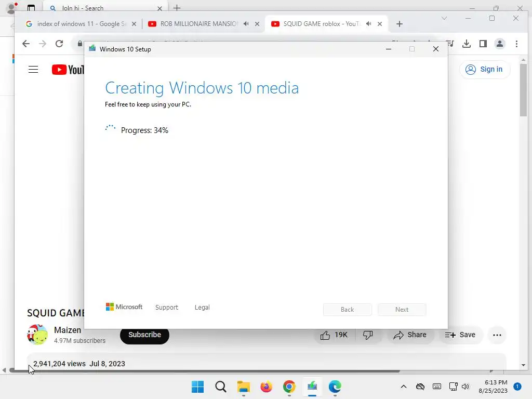Viewport: 532px width, 399px height.
Task: Switch to index of windows 11 tab
Action: pyautogui.click(x=81, y=24)
